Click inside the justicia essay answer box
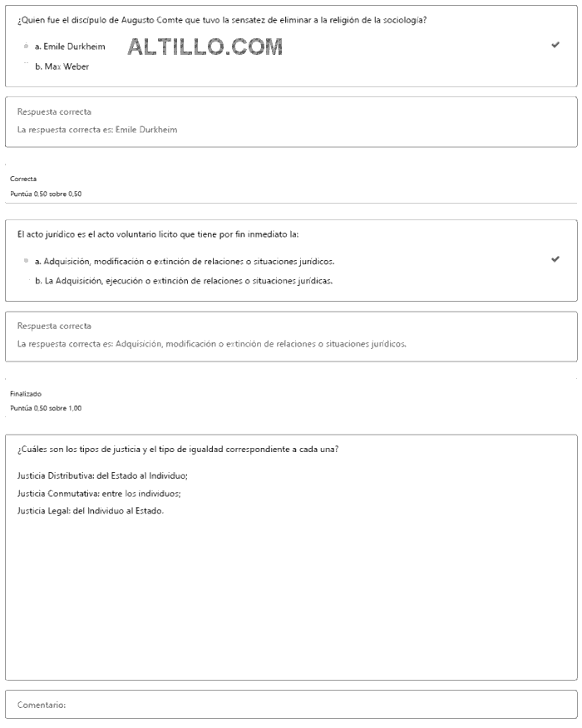Viewport: 582px width, 728px height. pos(291,598)
